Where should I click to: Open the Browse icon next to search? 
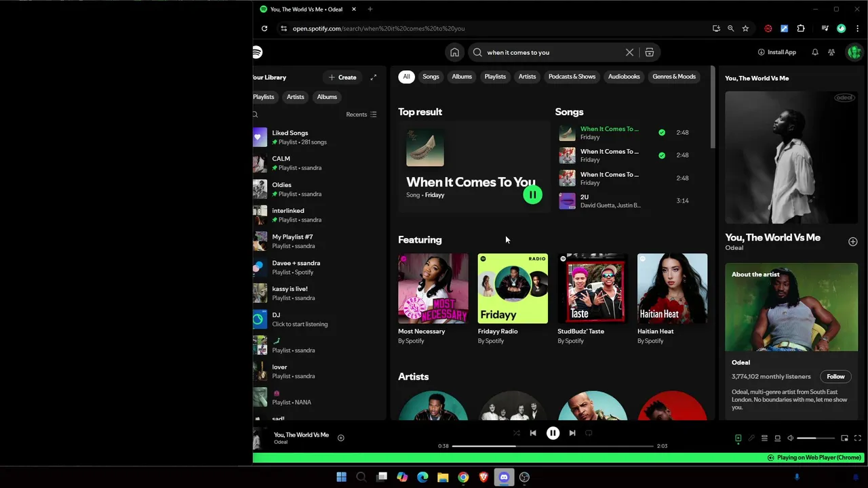[x=649, y=52]
